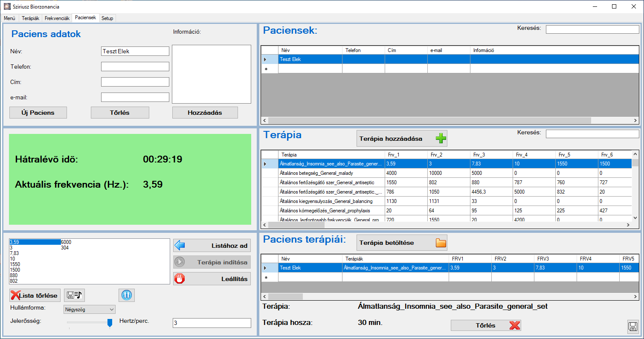Switch to the Terápiák tab

pyautogui.click(x=31, y=18)
